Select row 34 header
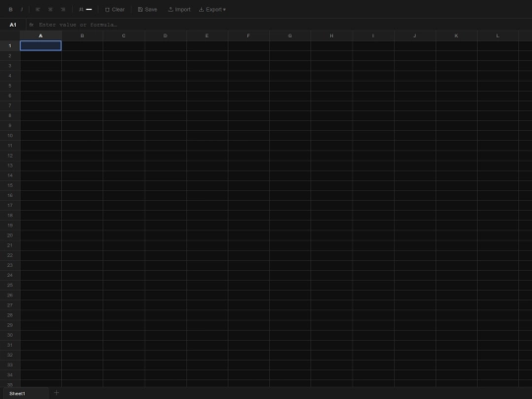The image size is (532, 399). tap(10, 375)
